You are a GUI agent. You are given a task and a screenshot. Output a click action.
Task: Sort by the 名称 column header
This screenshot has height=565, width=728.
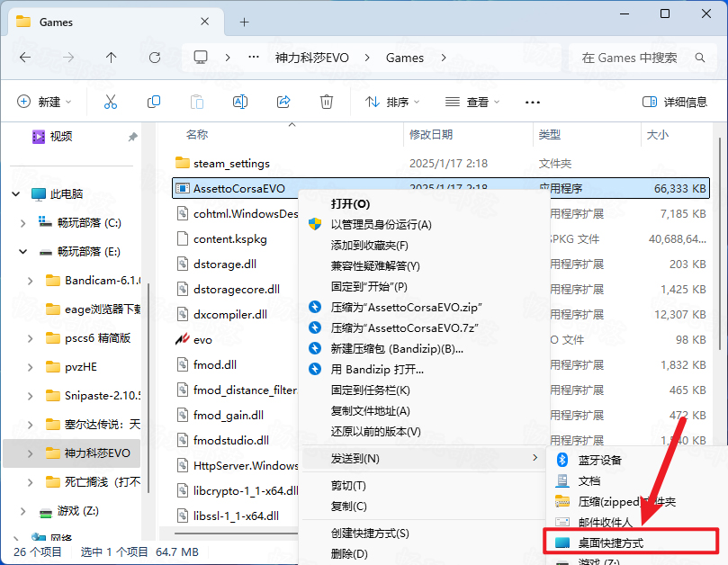pyautogui.click(x=197, y=135)
